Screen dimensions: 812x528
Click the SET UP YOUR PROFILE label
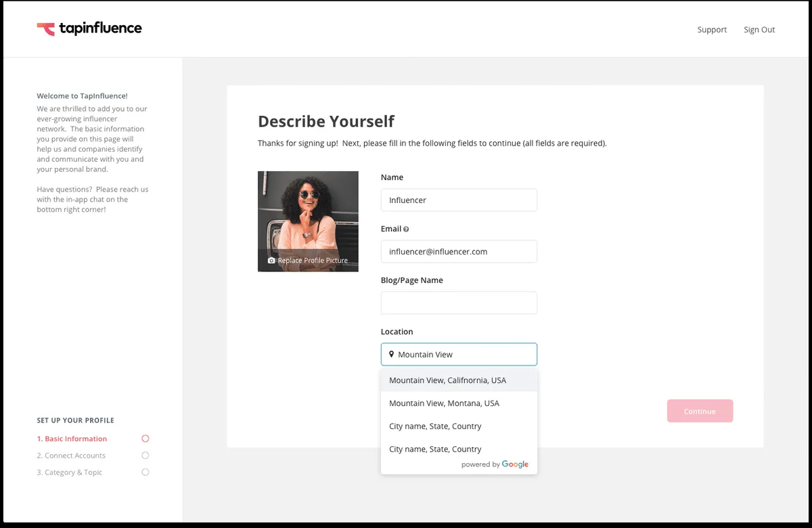[75, 420]
